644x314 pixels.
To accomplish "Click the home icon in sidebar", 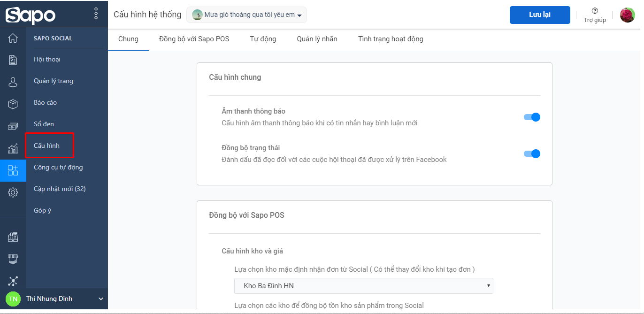I will click(x=13, y=38).
